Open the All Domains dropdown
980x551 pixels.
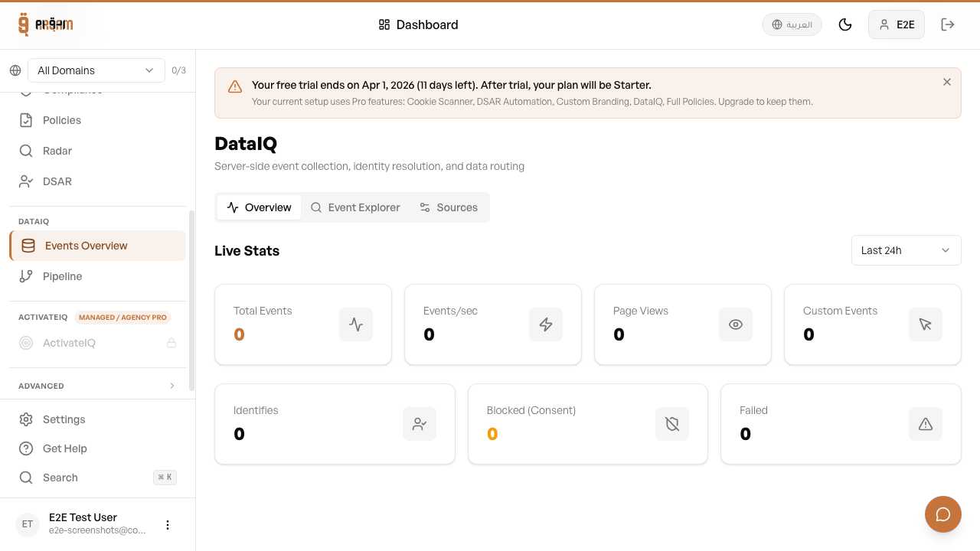tap(96, 70)
